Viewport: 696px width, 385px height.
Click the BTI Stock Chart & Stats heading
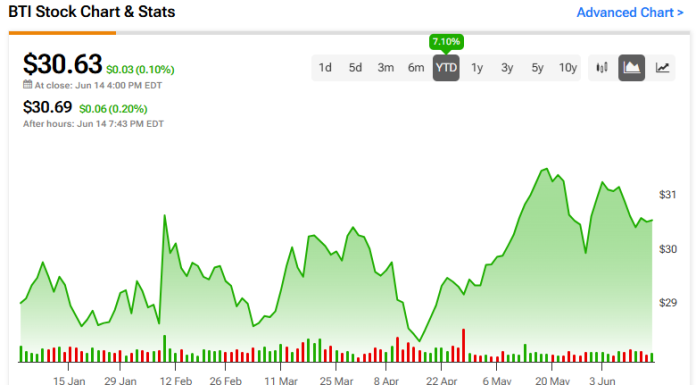coord(92,12)
